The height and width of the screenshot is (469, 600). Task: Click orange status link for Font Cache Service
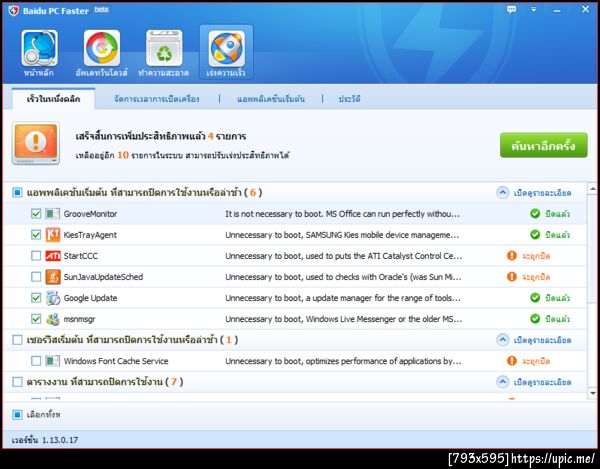coord(536,361)
